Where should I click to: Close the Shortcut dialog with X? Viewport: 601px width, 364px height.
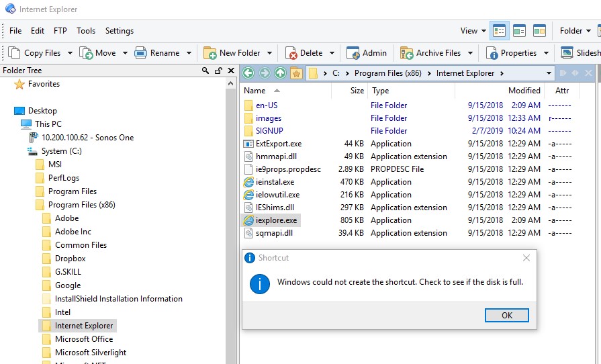pos(526,258)
